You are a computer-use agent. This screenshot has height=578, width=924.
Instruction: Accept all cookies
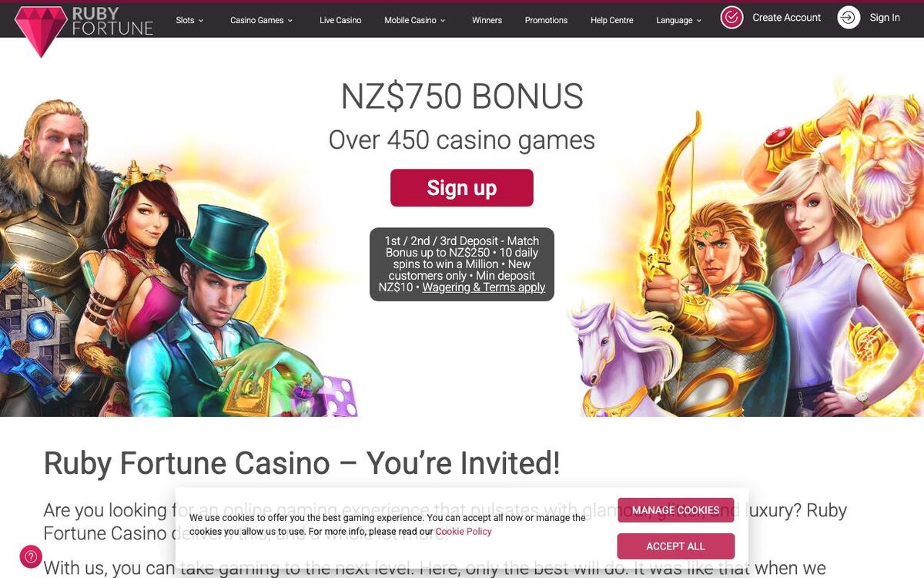tap(676, 546)
